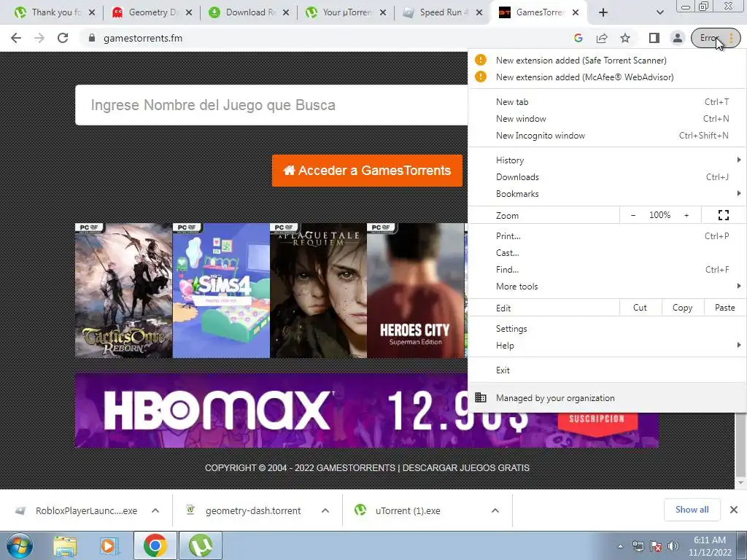The image size is (747, 560).
Task: Close the Speed Run 4 tab
Action: [x=480, y=13]
